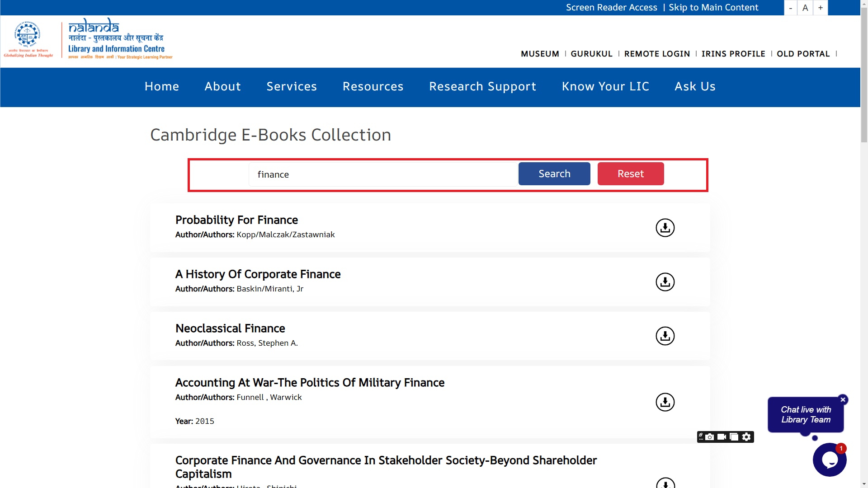Download Accounting At War ebook

click(x=665, y=402)
